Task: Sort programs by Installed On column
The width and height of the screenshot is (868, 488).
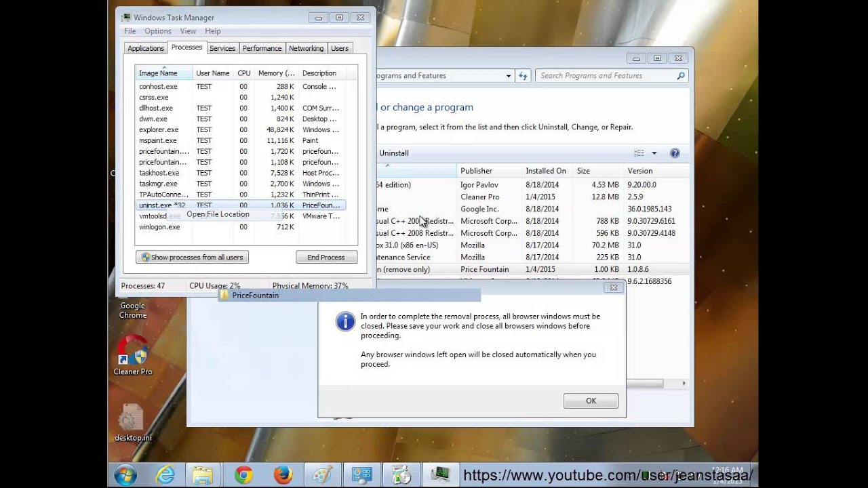Action: (x=548, y=171)
